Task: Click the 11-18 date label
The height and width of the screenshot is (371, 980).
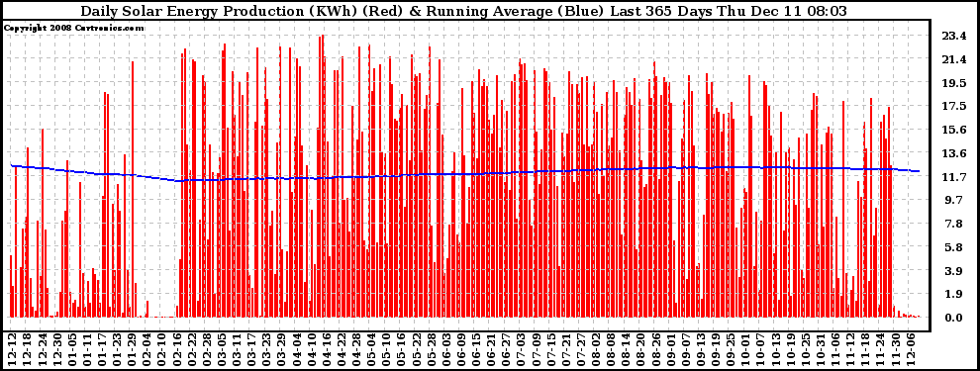Action: pos(865,349)
